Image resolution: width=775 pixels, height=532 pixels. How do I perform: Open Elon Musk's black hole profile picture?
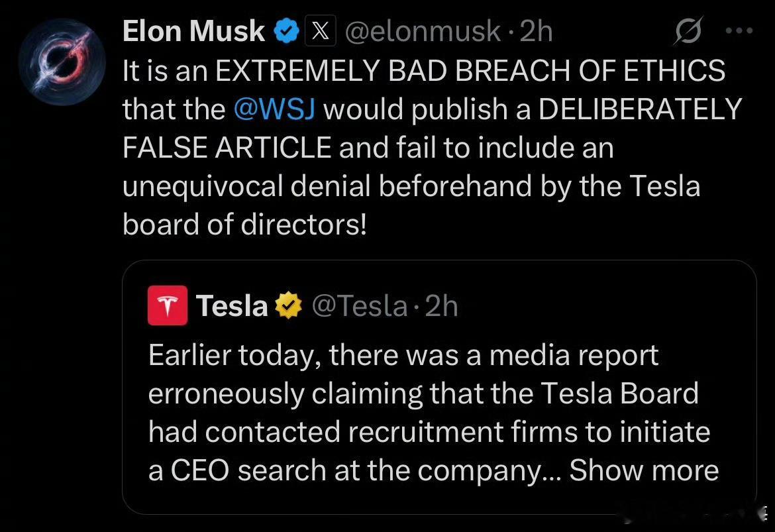[x=62, y=62]
